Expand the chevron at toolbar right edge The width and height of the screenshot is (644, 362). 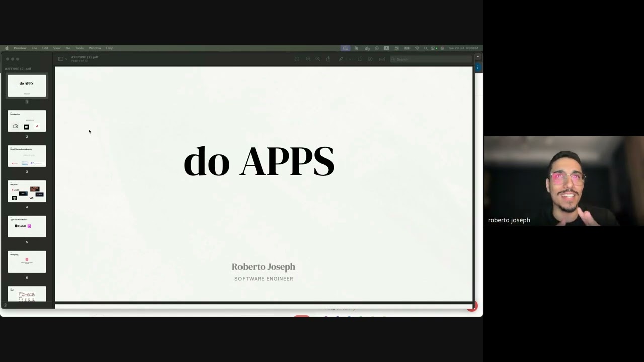coord(478,56)
